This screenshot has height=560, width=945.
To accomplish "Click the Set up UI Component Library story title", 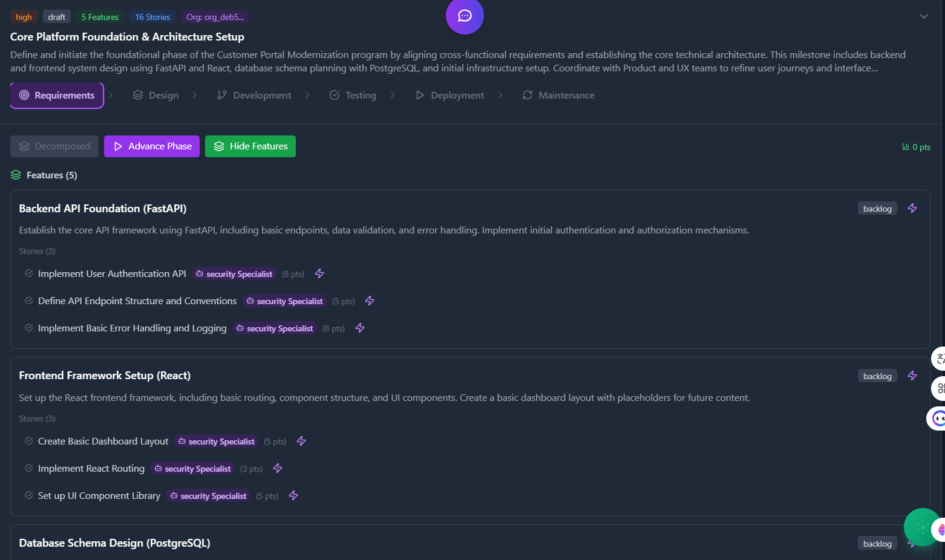I will coord(99,496).
